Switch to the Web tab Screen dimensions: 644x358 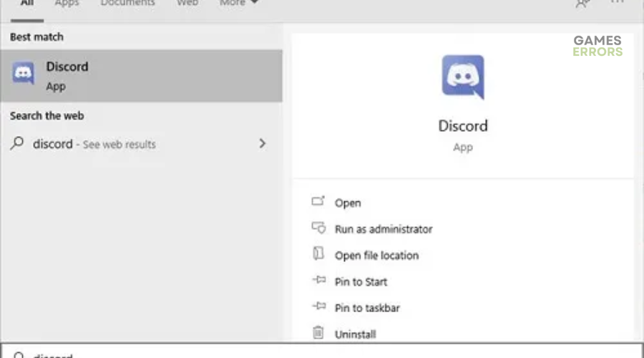click(187, 4)
